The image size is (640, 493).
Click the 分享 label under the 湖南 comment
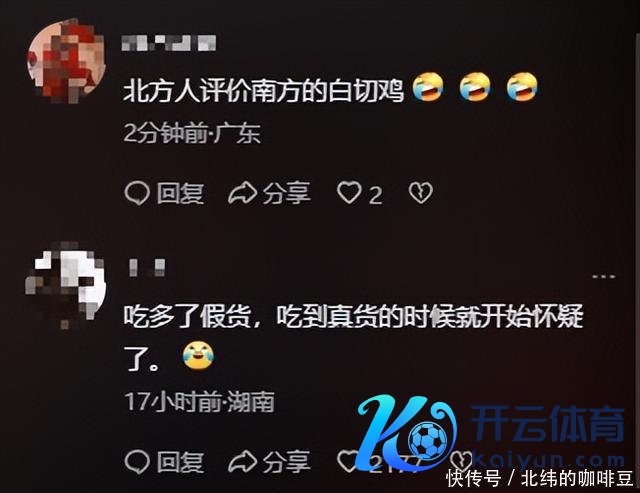click(x=287, y=462)
